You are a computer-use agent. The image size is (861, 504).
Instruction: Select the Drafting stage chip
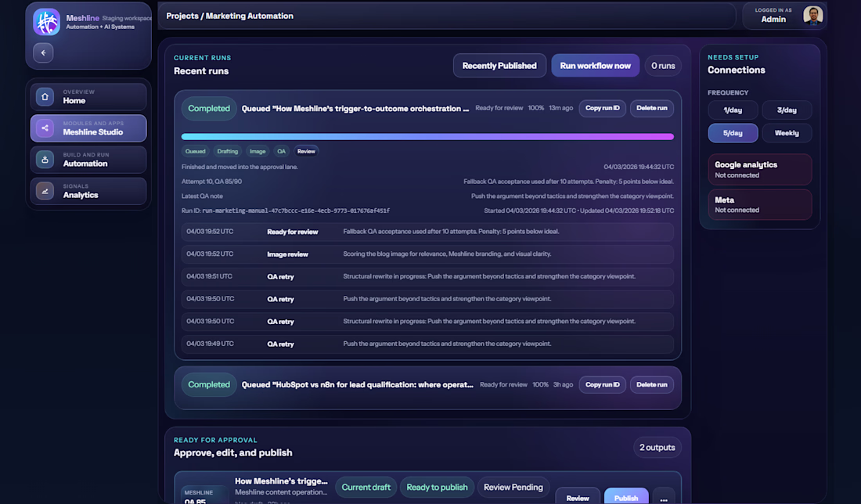(227, 151)
